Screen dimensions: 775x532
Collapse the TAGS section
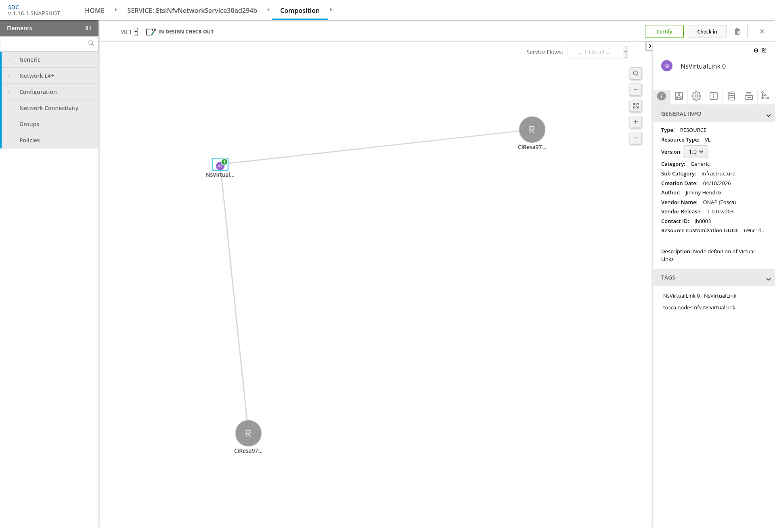[768, 279]
